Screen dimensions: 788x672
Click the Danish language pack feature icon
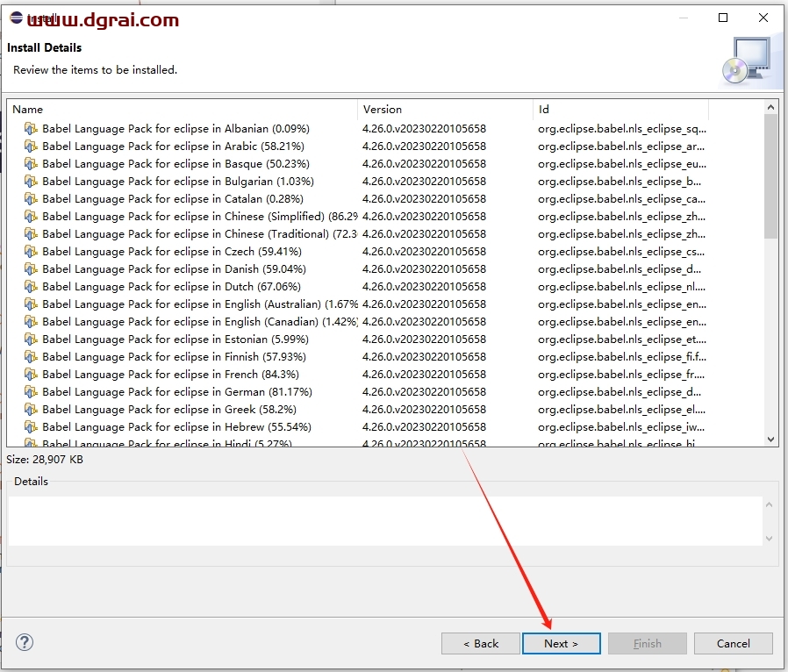(x=31, y=269)
